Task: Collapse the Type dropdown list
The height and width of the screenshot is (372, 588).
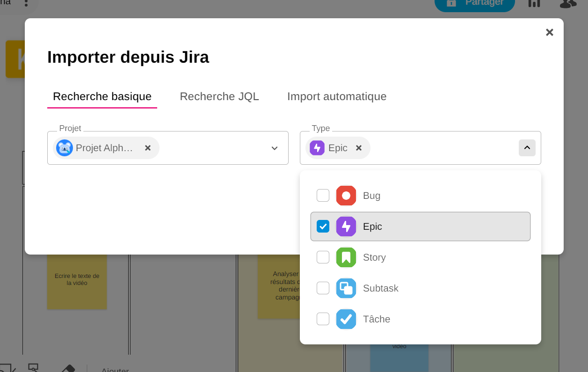Action: [527, 148]
